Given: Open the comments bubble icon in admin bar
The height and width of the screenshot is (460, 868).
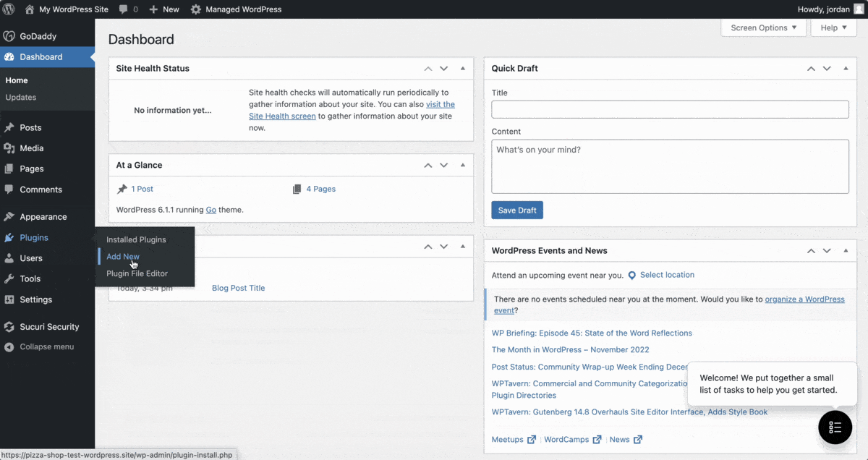Looking at the screenshot, I should click(124, 9).
